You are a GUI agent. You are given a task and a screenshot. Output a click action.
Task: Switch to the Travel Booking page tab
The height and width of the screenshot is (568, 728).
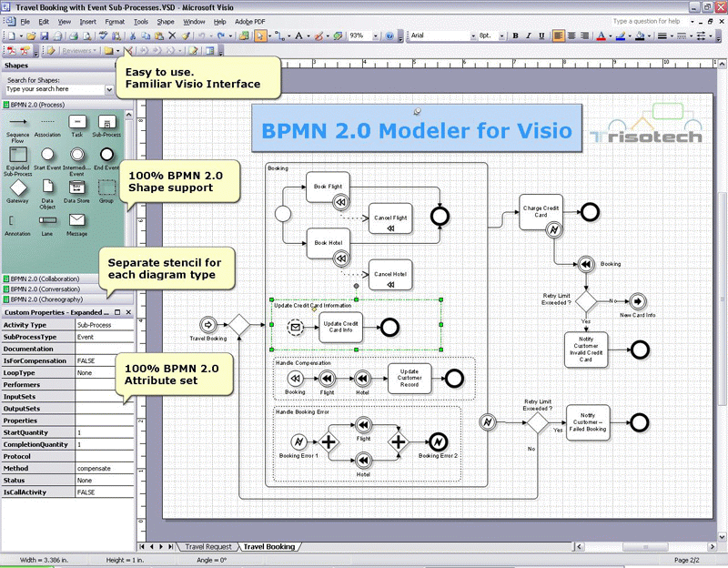(269, 547)
